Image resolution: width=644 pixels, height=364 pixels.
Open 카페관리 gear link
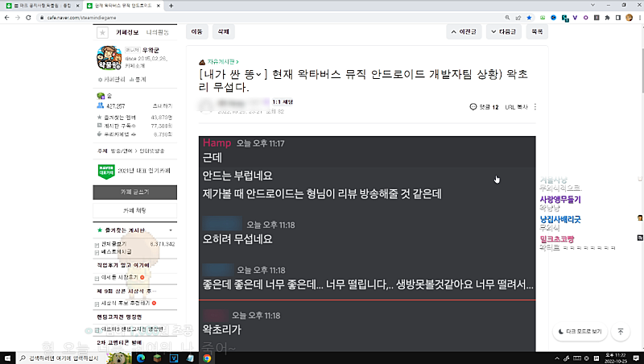(x=112, y=79)
